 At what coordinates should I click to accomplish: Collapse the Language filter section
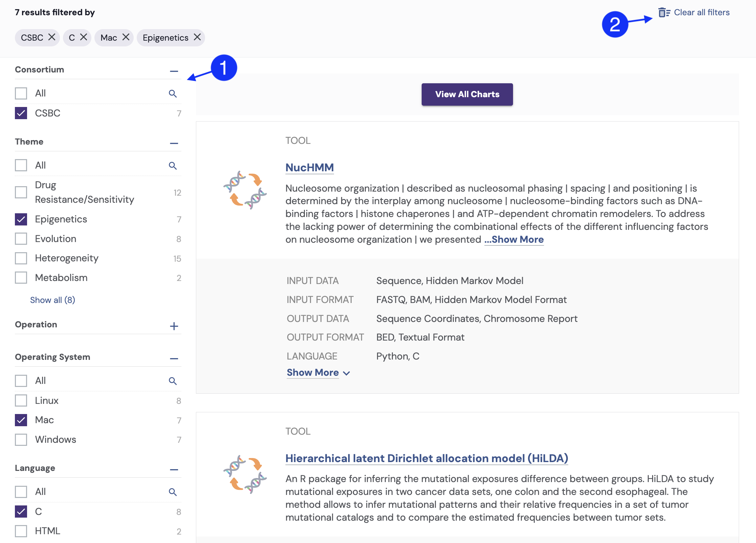[174, 470]
